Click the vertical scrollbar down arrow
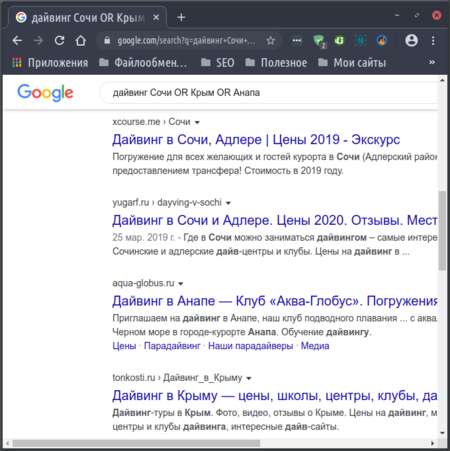Image resolution: width=450 pixels, height=451 pixels. [442, 433]
